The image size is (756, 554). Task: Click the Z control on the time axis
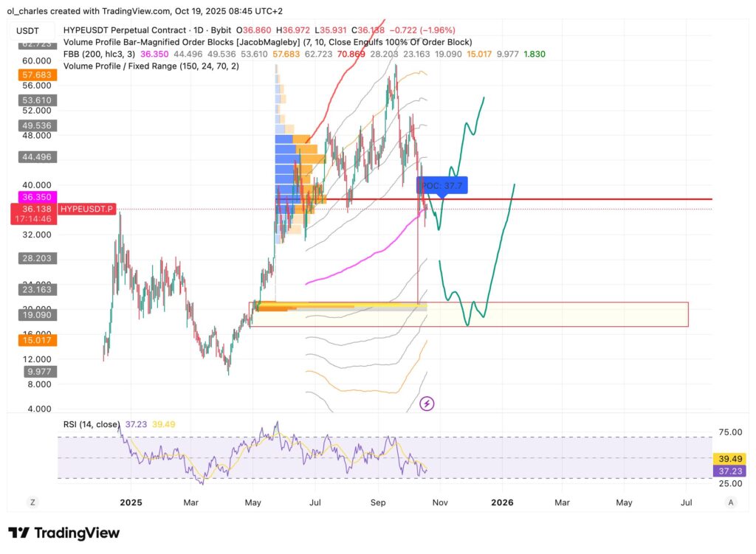[32, 502]
